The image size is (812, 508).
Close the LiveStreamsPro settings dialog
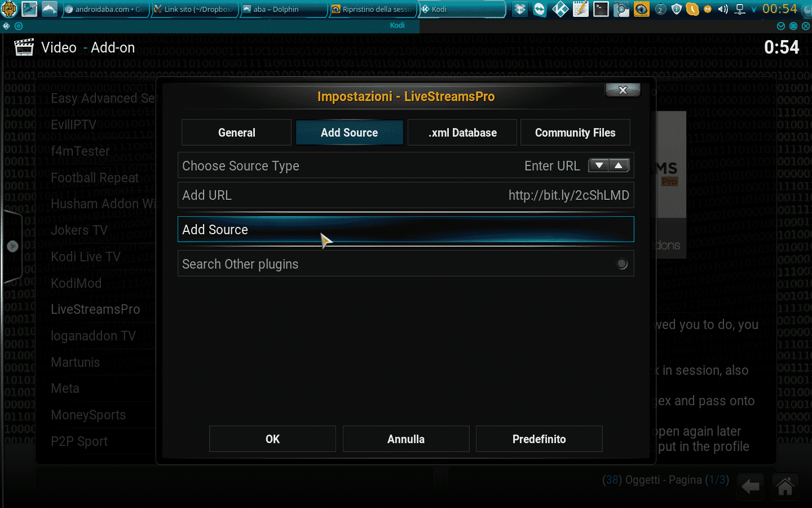(x=623, y=90)
